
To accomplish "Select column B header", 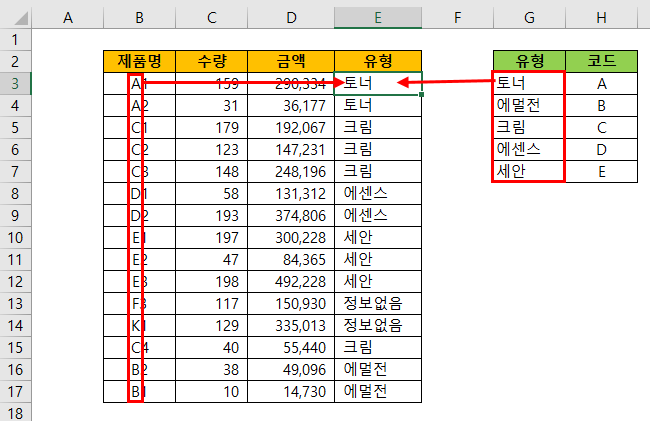I will [x=139, y=18].
